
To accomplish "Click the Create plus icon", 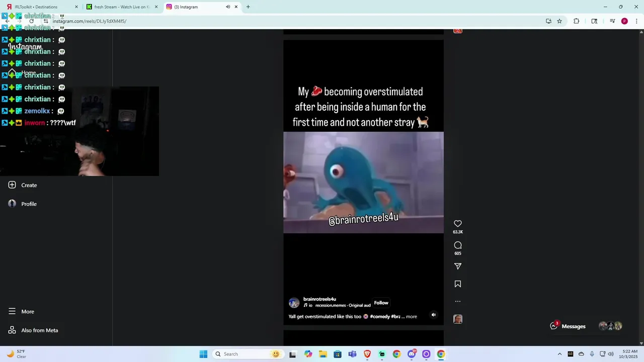I will click(12, 185).
